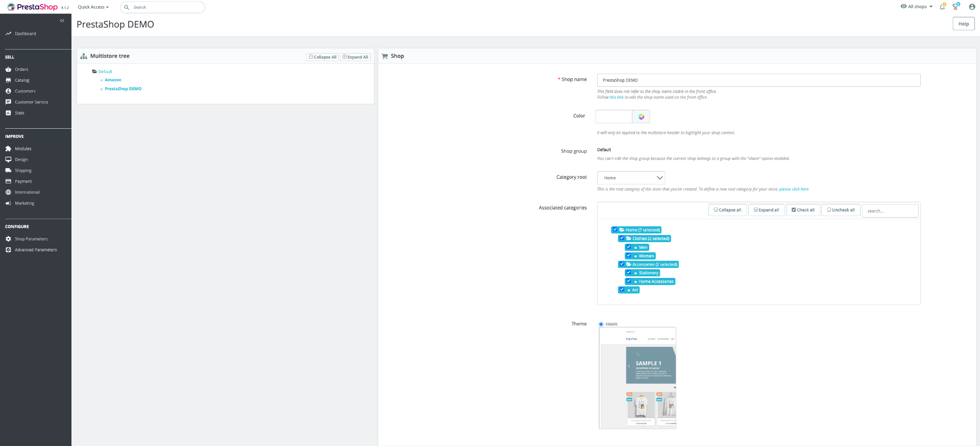Open notifications bell icon
This screenshot has height=446, width=980.
click(x=942, y=7)
